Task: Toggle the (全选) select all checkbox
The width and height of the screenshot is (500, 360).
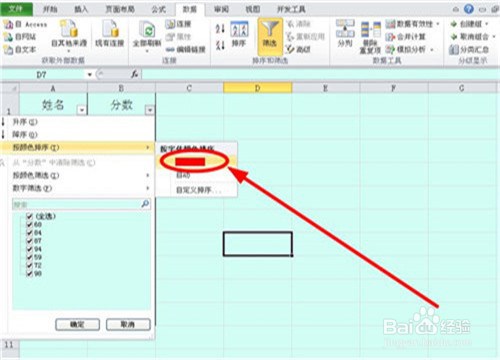Action: (30, 216)
